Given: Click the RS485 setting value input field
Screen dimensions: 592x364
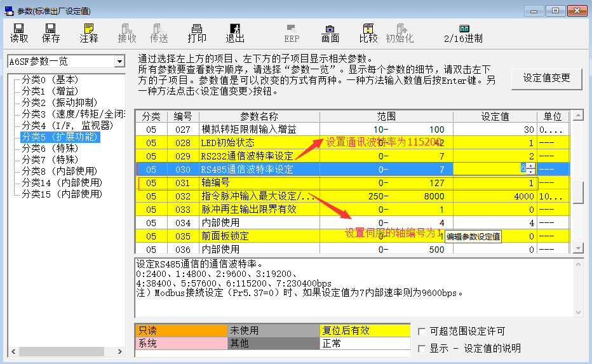Looking at the screenshot, I should (490, 169).
